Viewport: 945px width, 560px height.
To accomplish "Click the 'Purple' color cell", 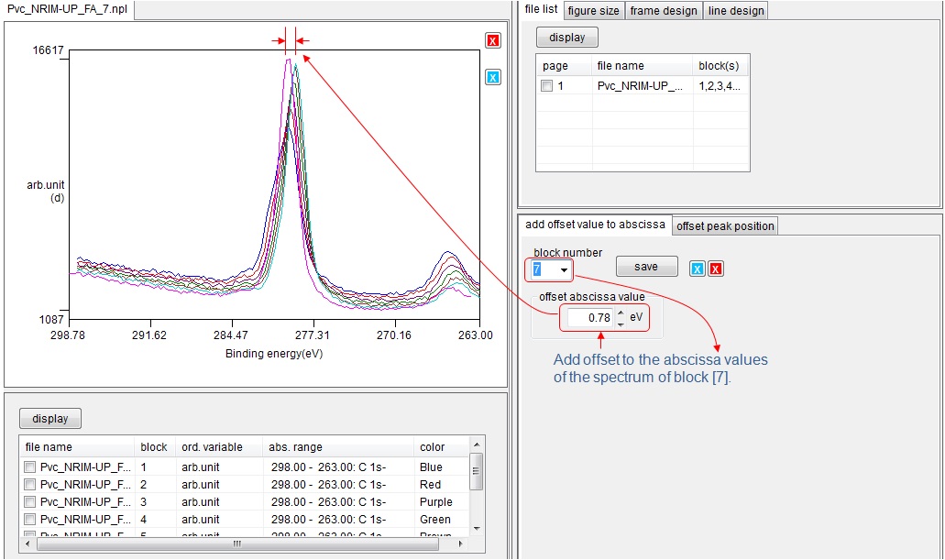I will pos(435,502).
